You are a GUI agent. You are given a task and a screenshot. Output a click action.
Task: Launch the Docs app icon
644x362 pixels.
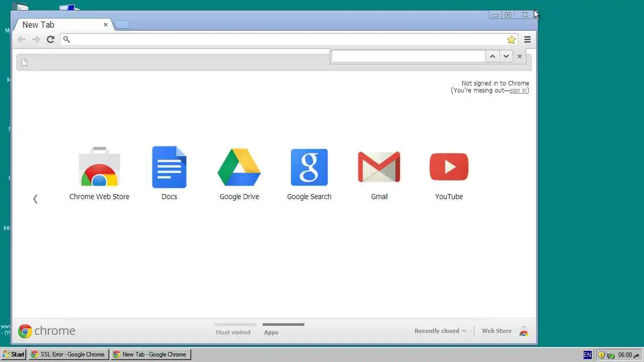coord(169,167)
